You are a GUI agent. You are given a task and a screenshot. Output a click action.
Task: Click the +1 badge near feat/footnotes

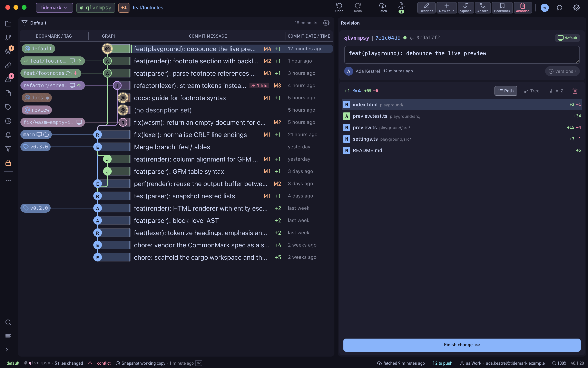124,8
